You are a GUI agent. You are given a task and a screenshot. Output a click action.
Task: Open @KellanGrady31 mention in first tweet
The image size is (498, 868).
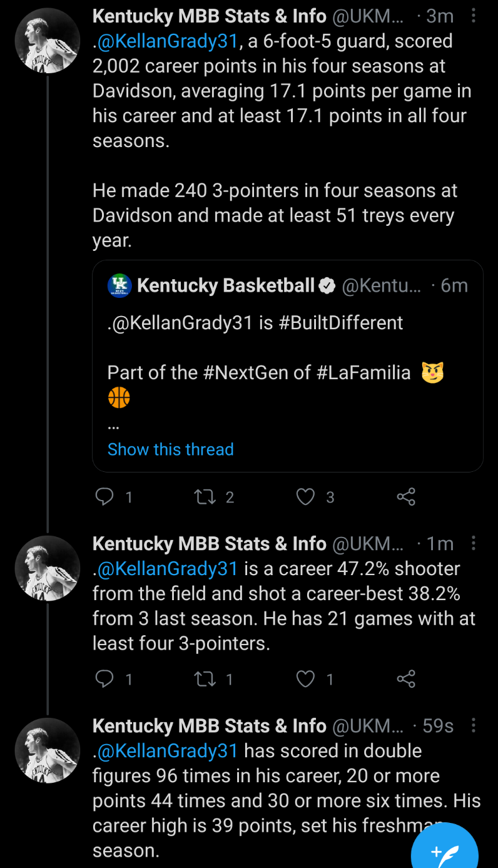(168, 41)
